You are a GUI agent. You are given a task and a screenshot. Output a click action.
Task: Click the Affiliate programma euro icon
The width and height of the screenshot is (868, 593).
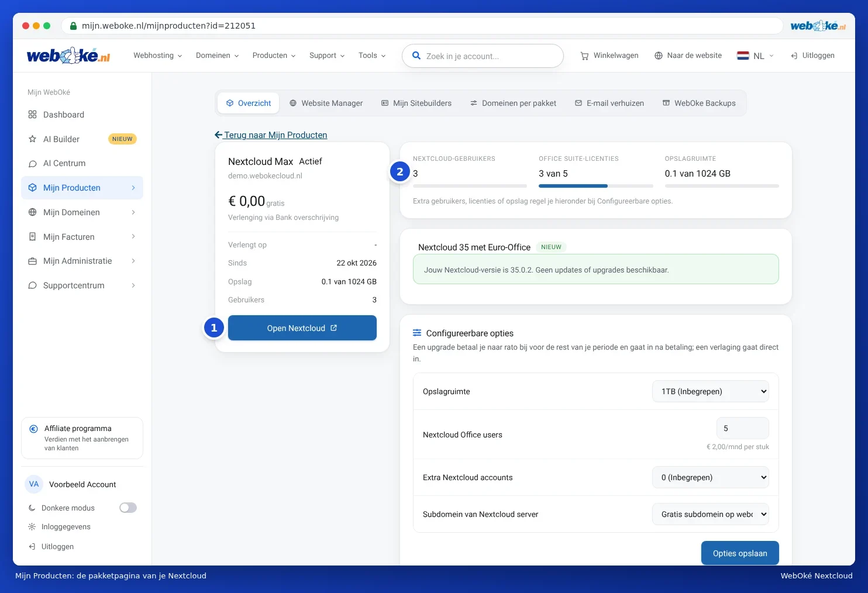coord(34,429)
